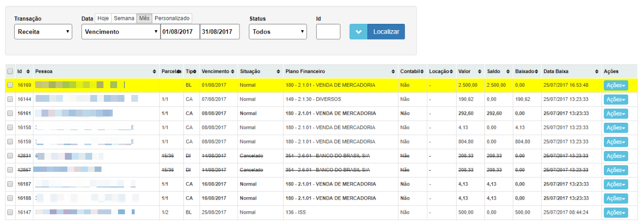The image size is (644, 224).
Task: Open the Vencimento date type dropdown
Action: click(121, 32)
